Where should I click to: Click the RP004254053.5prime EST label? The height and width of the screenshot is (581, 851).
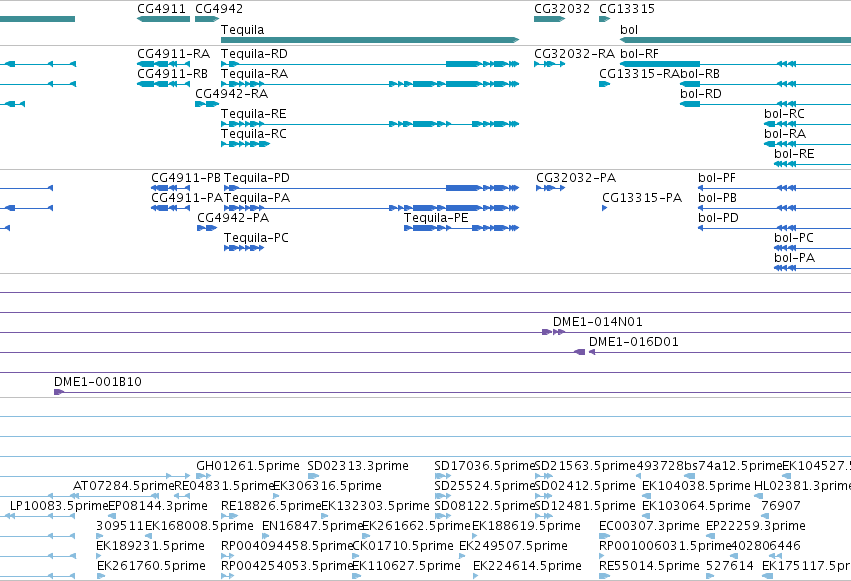[x=288, y=566]
